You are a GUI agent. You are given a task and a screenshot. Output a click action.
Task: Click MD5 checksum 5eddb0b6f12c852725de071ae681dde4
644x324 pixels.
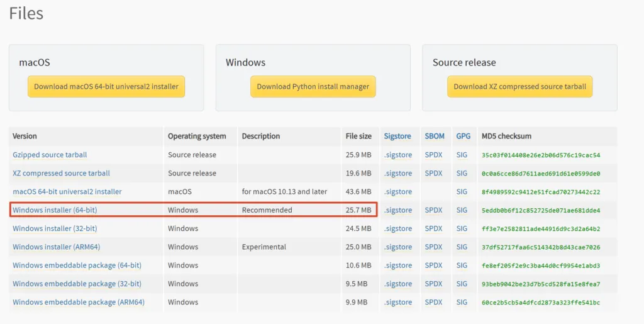pyautogui.click(x=541, y=211)
